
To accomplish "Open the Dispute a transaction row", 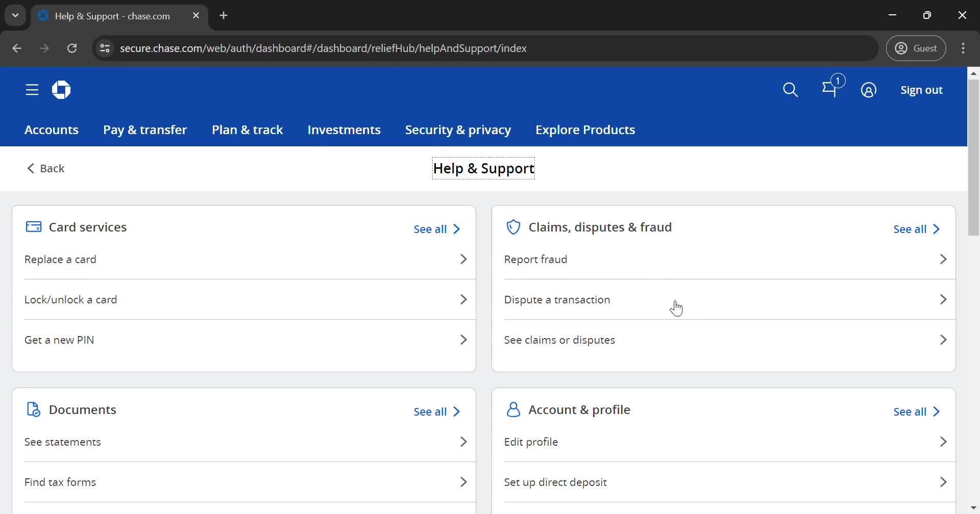I will pos(725,299).
